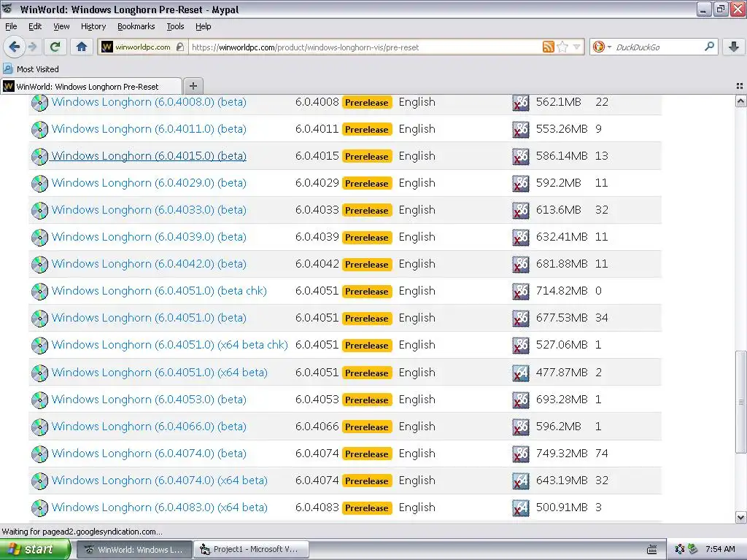Click the Prerelease badge in the 6.0.4039 row
The height and width of the screenshot is (560, 747).
point(367,237)
